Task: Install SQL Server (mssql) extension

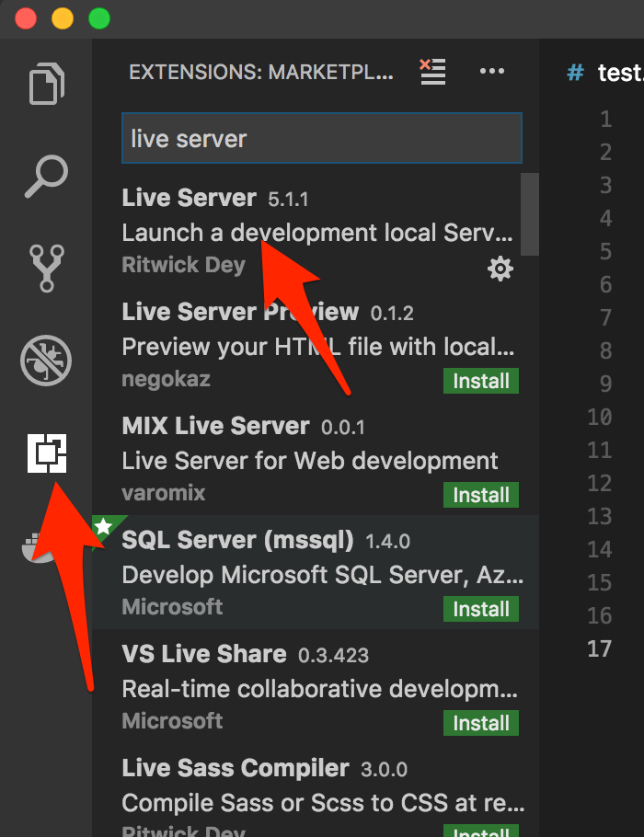Action: click(480, 609)
